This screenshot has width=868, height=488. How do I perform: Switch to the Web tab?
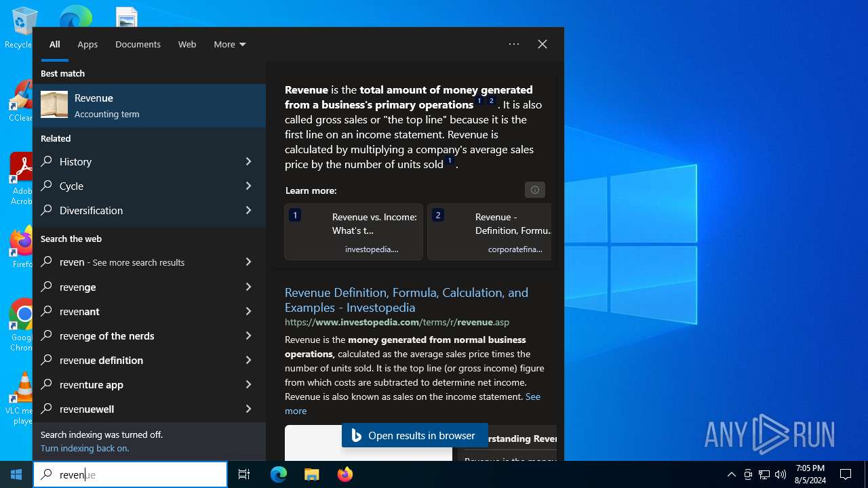click(x=187, y=44)
